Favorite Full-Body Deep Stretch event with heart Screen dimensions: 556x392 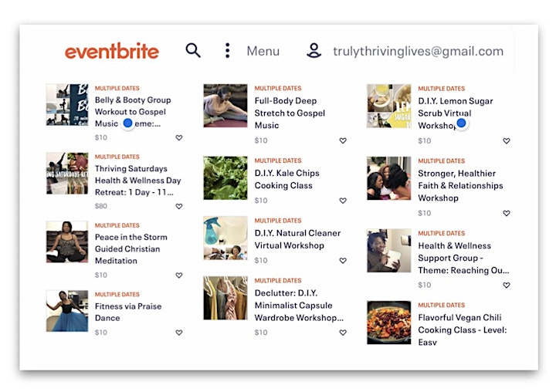point(343,140)
